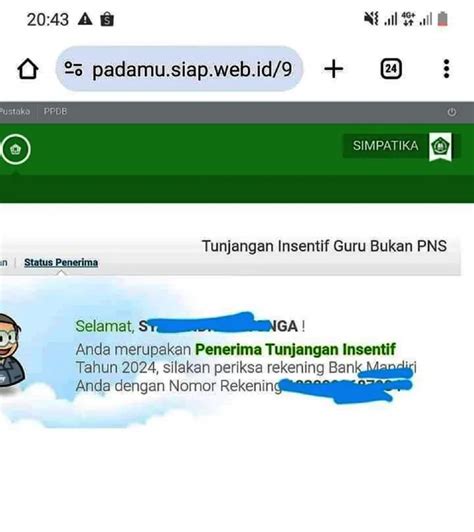This screenshot has height=532, width=474.
Task: Open a new tab with plus icon
Action: 334,69
